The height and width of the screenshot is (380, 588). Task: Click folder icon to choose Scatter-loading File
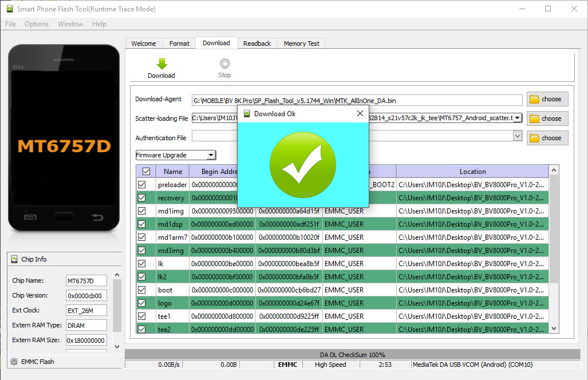point(535,118)
